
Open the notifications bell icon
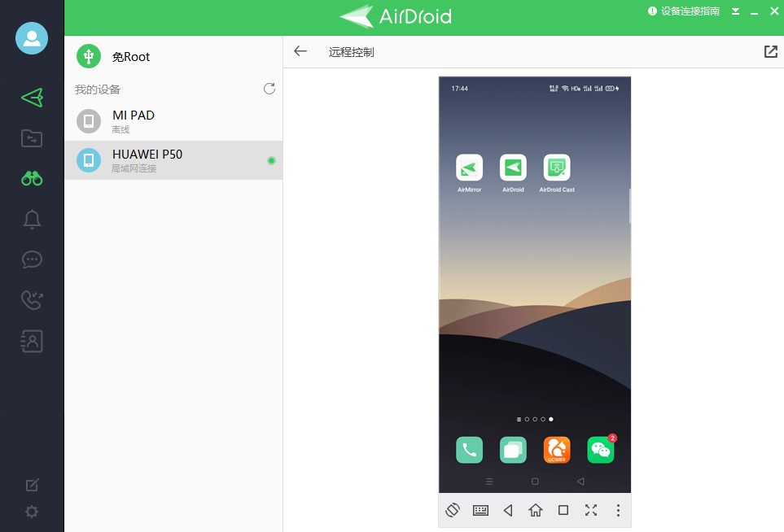click(32, 219)
